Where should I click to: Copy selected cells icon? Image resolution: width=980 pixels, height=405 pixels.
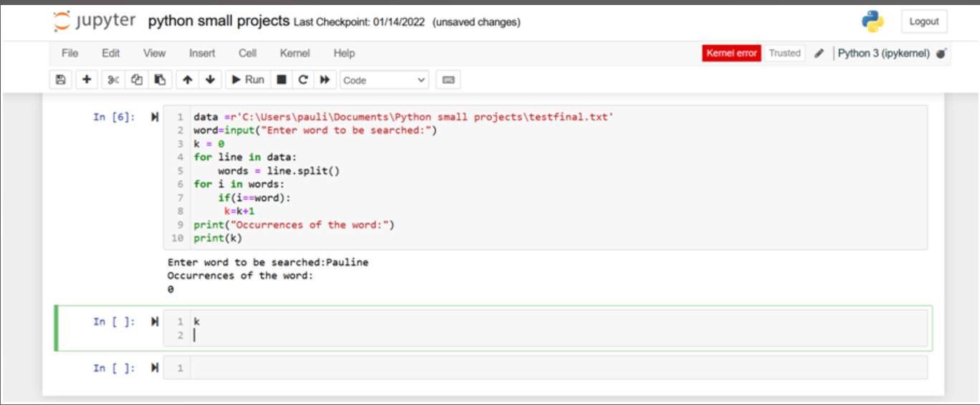137,80
